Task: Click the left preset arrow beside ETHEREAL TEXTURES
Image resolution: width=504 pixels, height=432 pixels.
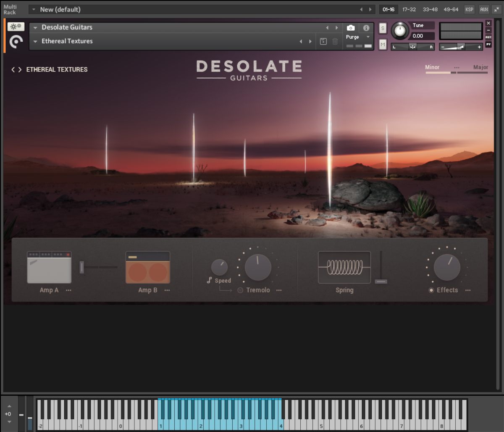Action: (x=13, y=70)
